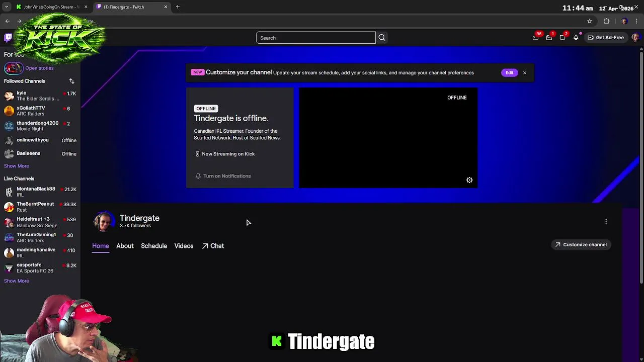This screenshot has width=644, height=362.
Task: Open Prime loot icon with 38 badge
Action: click(x=536, y=37)
